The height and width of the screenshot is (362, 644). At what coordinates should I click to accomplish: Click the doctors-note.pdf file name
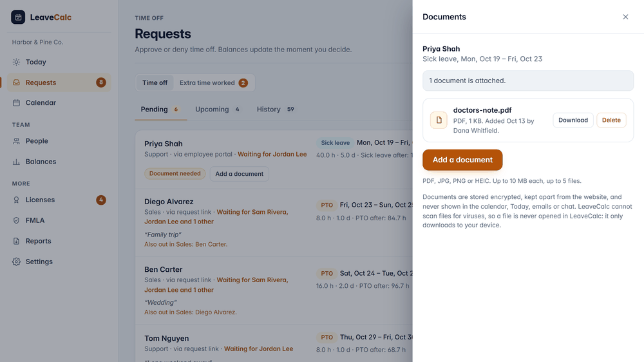pos(482,110)
